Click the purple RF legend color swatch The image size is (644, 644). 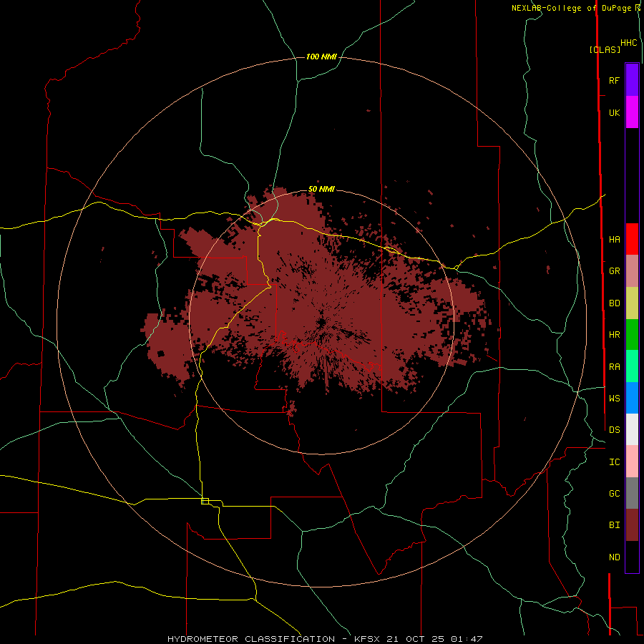point(632,80)
